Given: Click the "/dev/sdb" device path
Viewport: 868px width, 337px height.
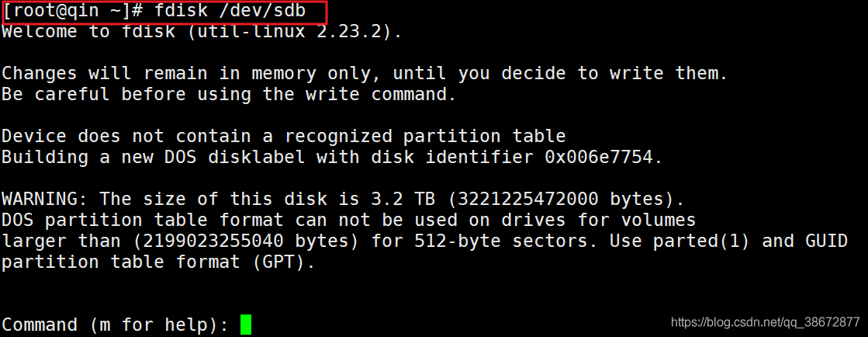Looking at the screenshot, I should (x=268, y=12).
